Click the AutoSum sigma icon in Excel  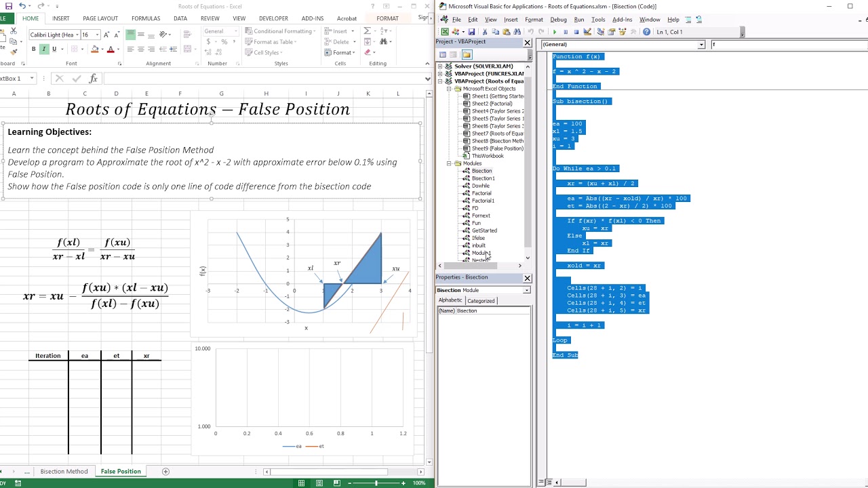367,30
